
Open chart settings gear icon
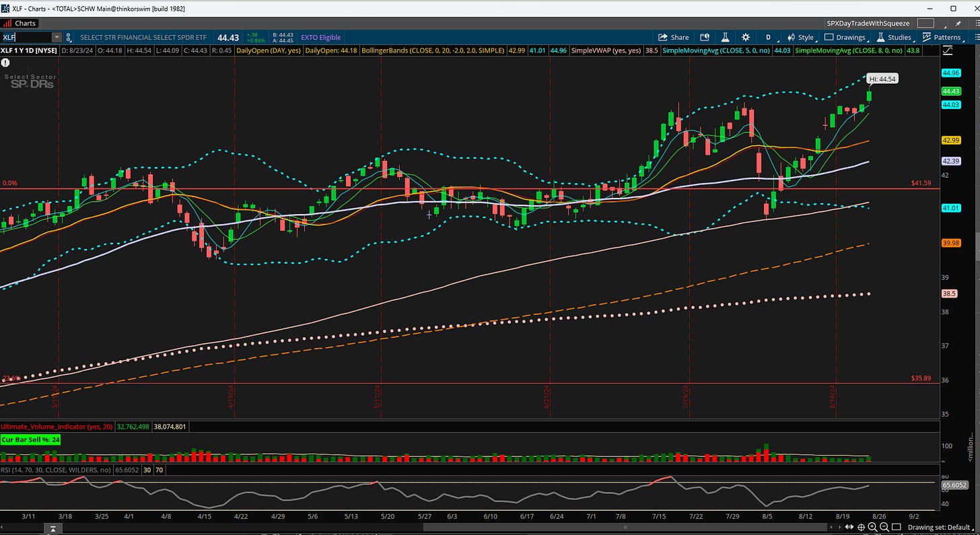tap(746, 38)
